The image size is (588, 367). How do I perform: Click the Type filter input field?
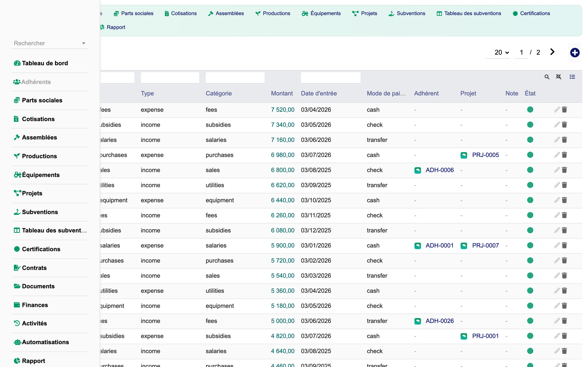click(170, 78)
